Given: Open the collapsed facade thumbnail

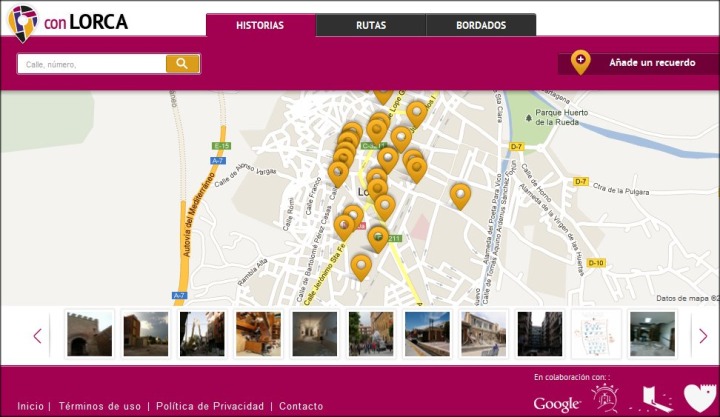Looking at the screenshot, I should pos(483,334).
